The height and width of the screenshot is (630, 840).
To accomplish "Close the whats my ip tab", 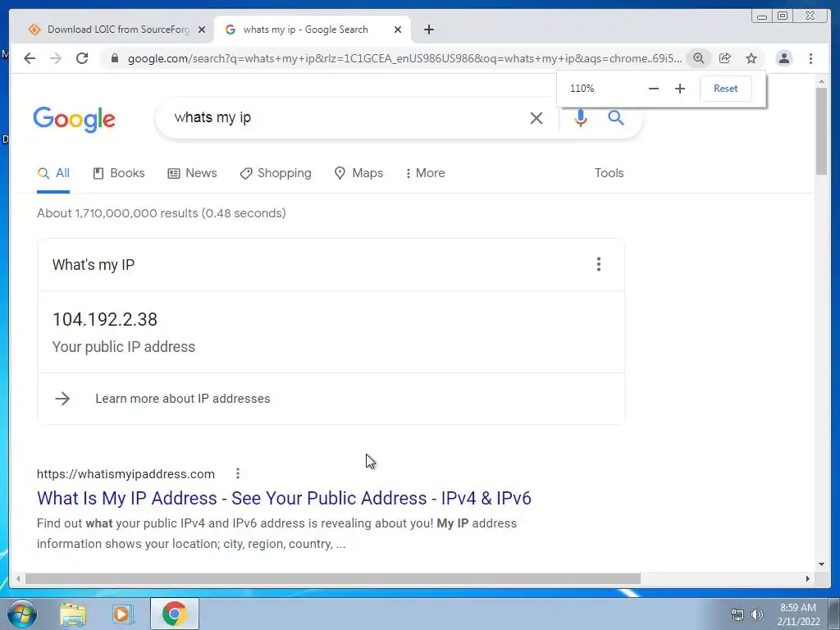I will click(398, 30).
